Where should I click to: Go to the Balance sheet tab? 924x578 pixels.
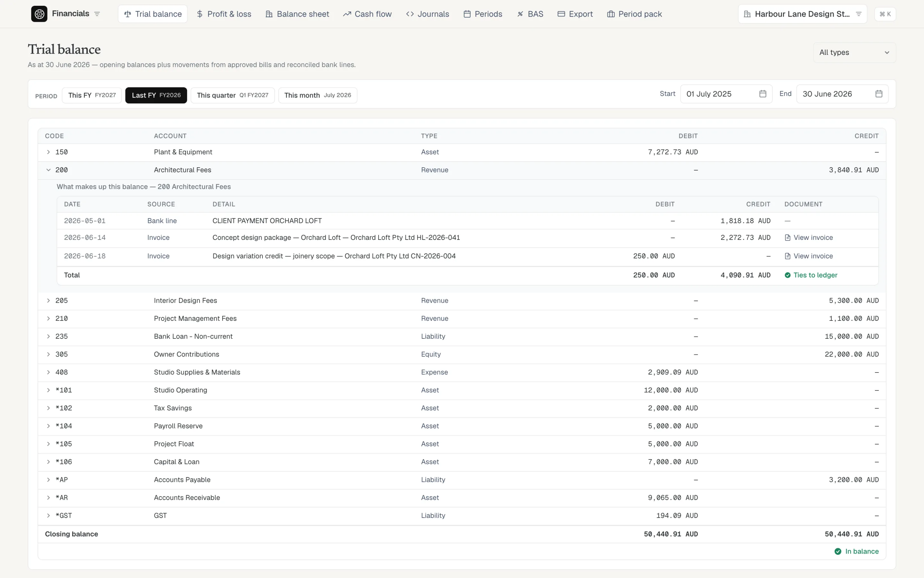point(297,14)
